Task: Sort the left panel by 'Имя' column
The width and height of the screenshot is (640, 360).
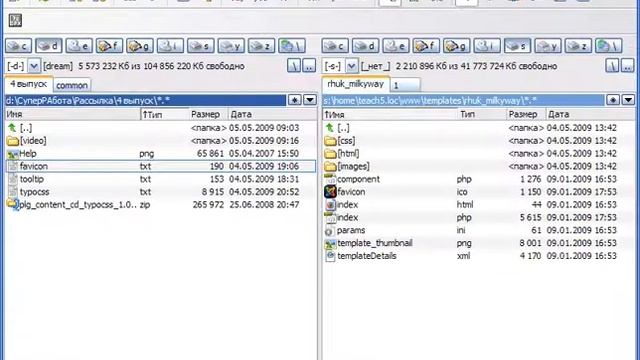Action: (73, 114)
